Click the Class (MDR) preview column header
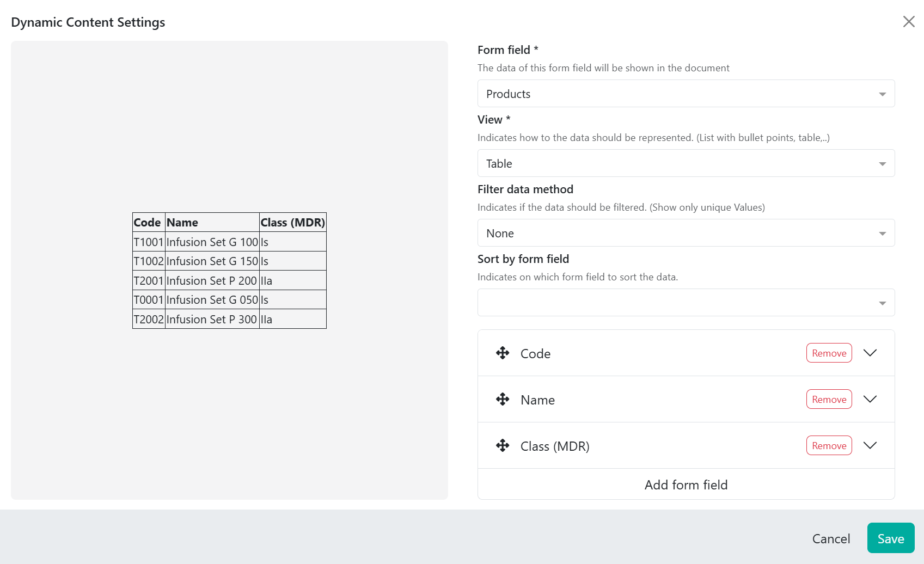924x564 pixels. pos(292,223)
